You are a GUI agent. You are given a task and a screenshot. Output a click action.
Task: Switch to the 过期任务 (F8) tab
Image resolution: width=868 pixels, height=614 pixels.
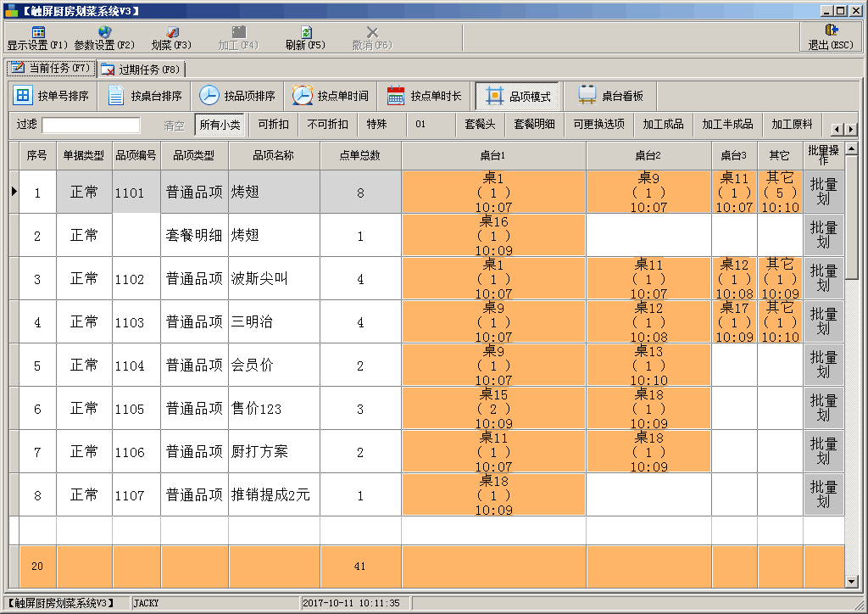(141, 69)
